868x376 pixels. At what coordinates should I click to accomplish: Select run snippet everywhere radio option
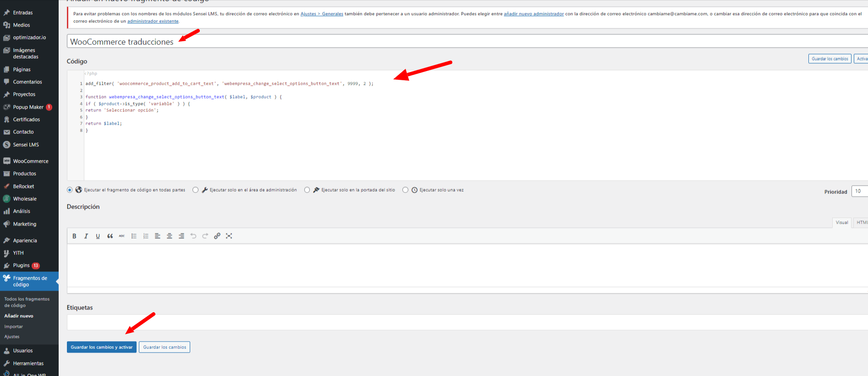pyautogui.click(x=70, y=190)
